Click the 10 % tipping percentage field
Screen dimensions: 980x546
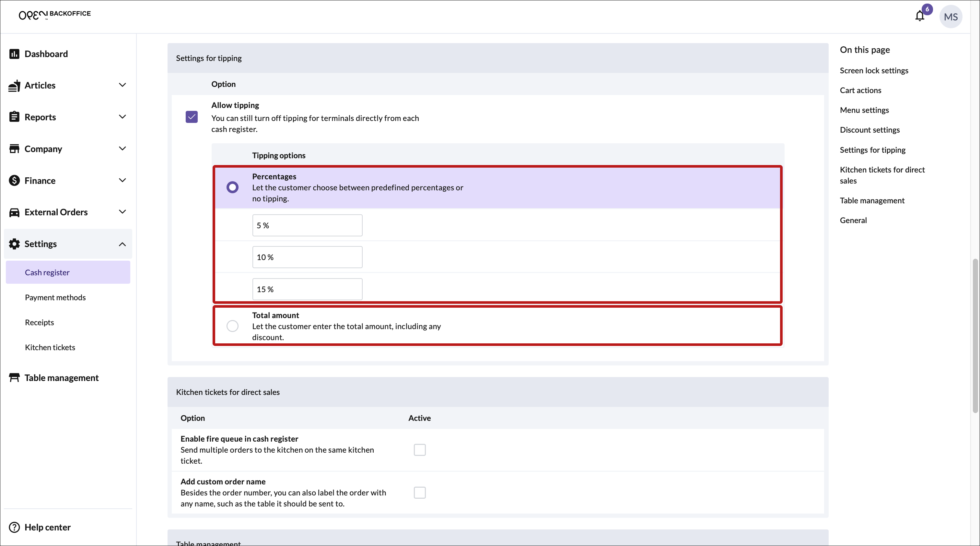[x=307, y=257]
